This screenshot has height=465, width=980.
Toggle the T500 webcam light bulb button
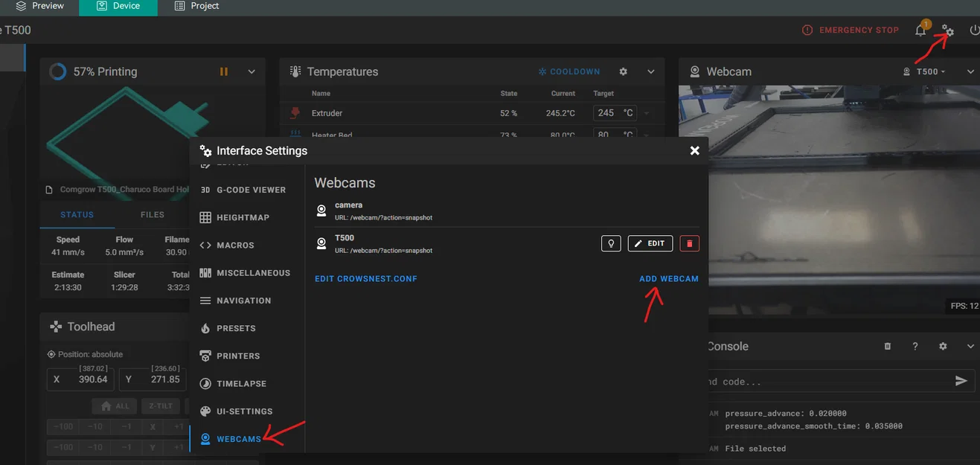(611, 243)
